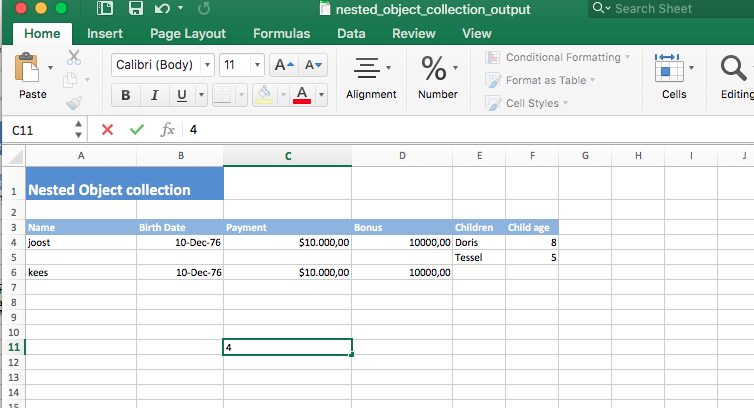Click the Save floppy disk icon
This screenshot has height=408, width=754.
click(136, 9)
